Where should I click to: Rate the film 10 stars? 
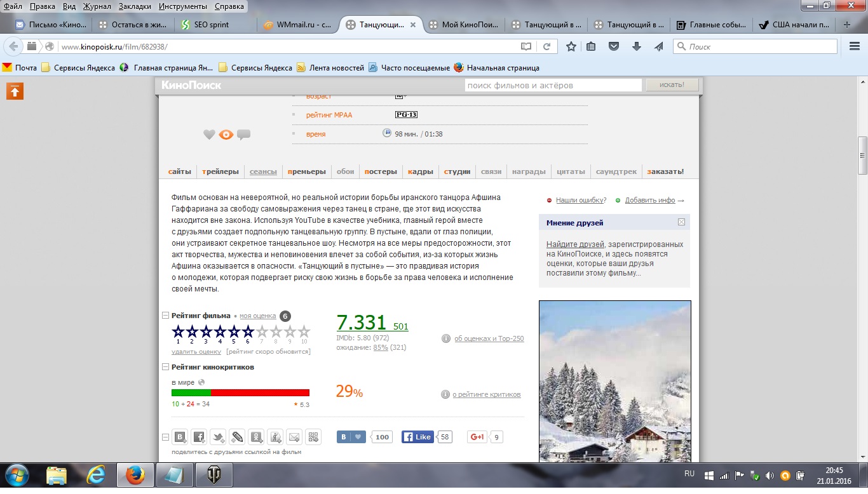pos(304,331)
